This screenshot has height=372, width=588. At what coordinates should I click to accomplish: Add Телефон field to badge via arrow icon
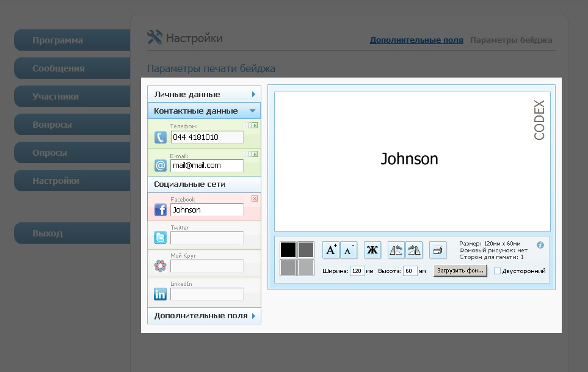255,125
